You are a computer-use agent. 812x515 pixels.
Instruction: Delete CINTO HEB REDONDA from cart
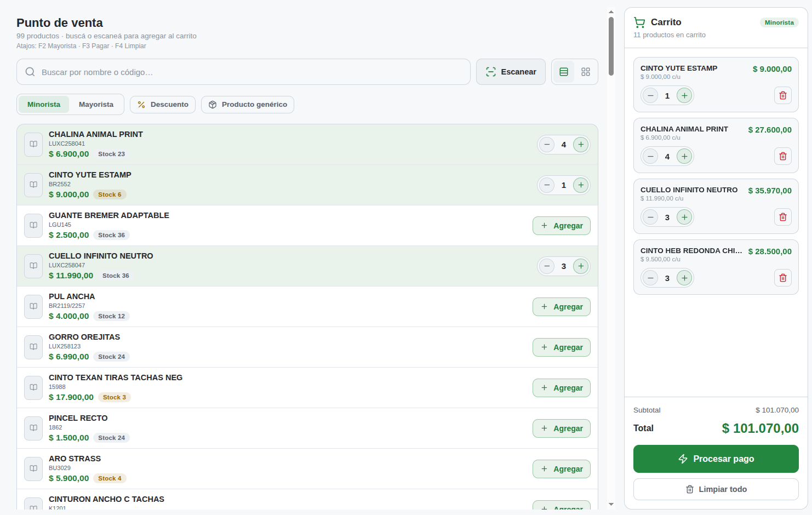[x=782, y=278]
